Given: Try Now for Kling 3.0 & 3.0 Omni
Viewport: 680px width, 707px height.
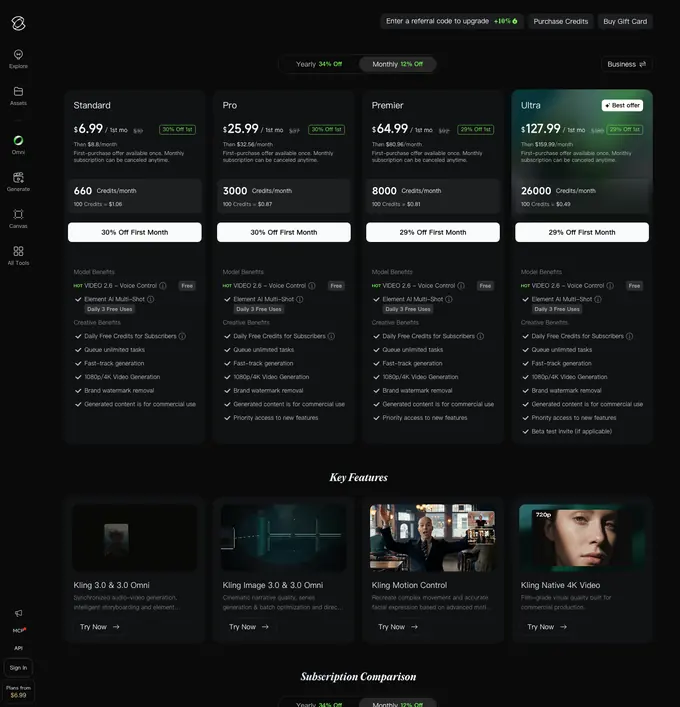Looking at the screenshot, I should [99, 627].
